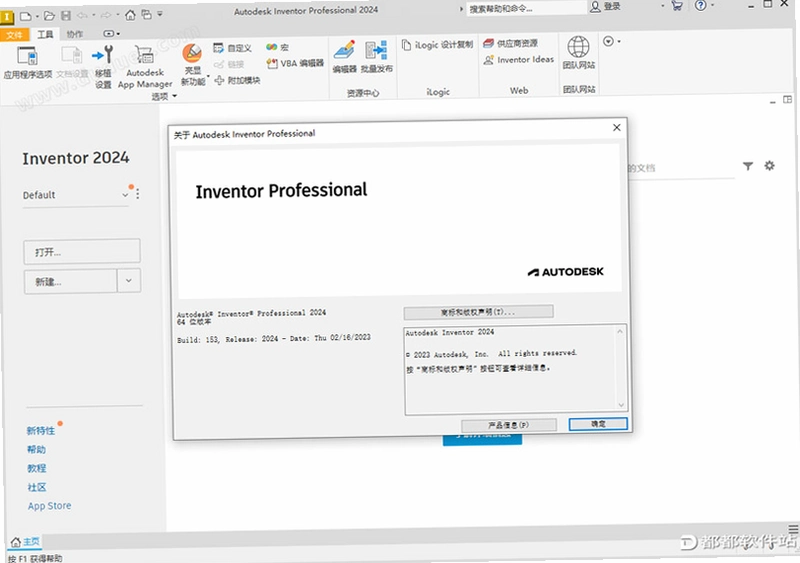Open Inventor Ideas
The width and height of the screenshot is (800, 563).
[x=518, y=60]
